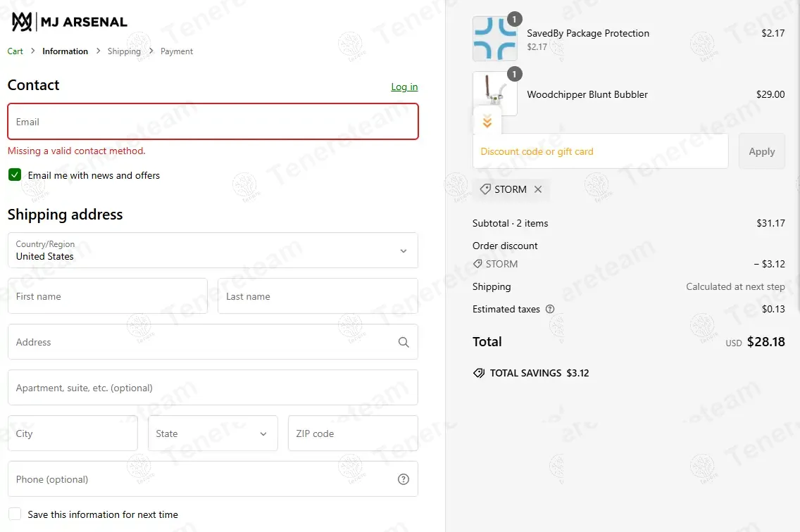Click the address search magnifier icon
The height and width of the screenshot is (532, 800).
click(x=404, y=342)
